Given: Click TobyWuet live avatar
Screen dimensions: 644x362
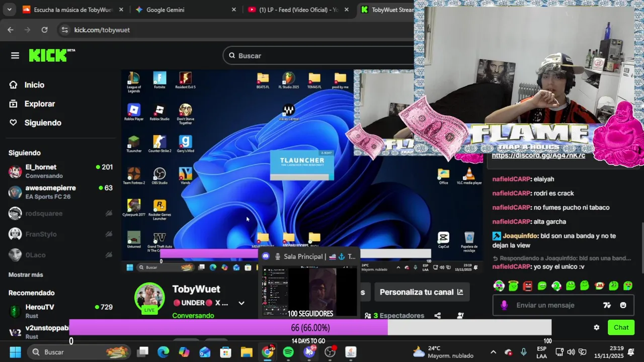Looking at the screenshot, I should (149, 298).
